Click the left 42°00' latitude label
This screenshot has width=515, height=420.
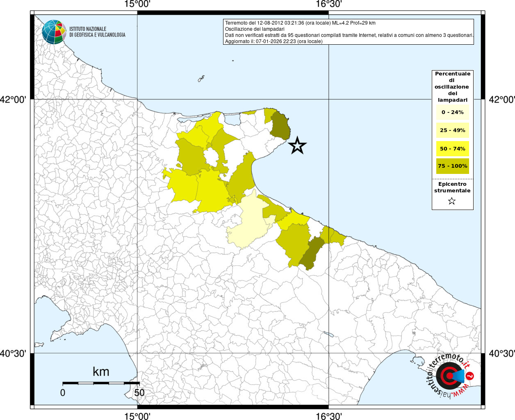click(13, 100)
